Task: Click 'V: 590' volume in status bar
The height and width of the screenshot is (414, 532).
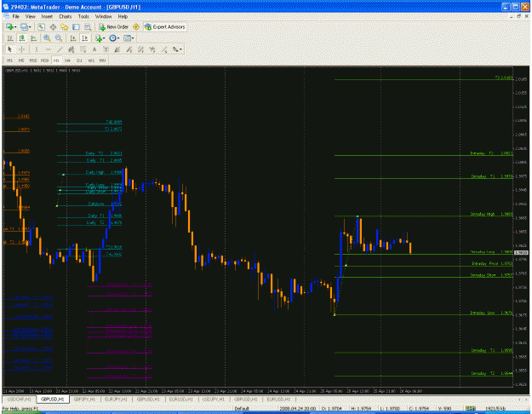Action: tap(444, 409)
